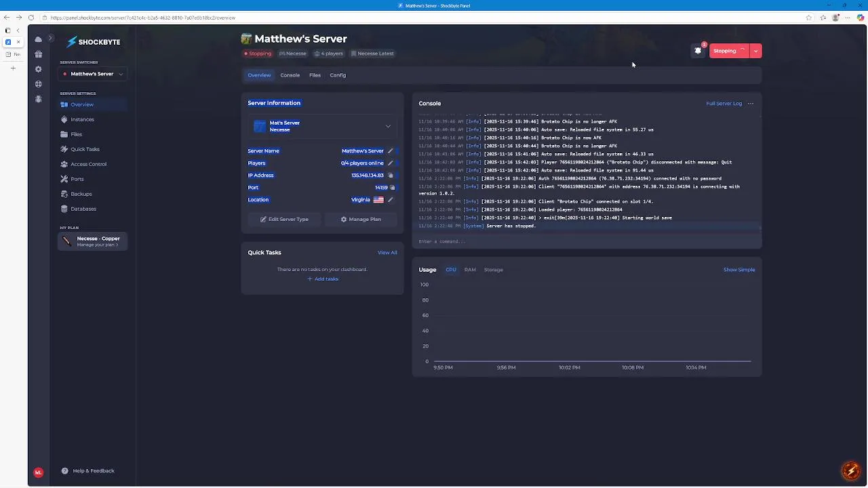Select the Storage usage tab
The image size is (868, 488).
(493, 270)
